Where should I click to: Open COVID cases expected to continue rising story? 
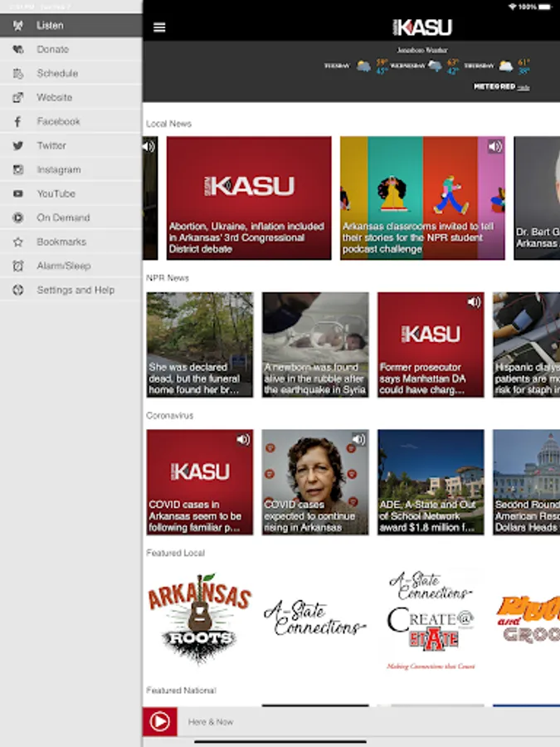315,482
